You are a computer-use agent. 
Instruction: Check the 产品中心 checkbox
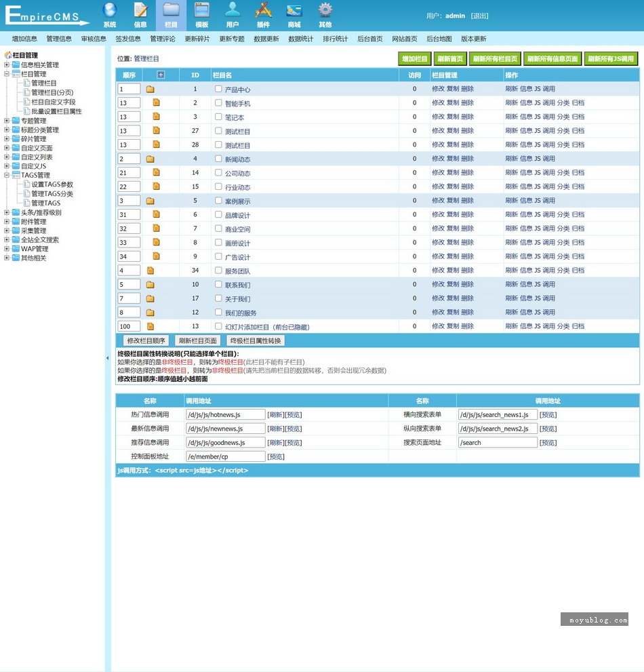[218, 89]
